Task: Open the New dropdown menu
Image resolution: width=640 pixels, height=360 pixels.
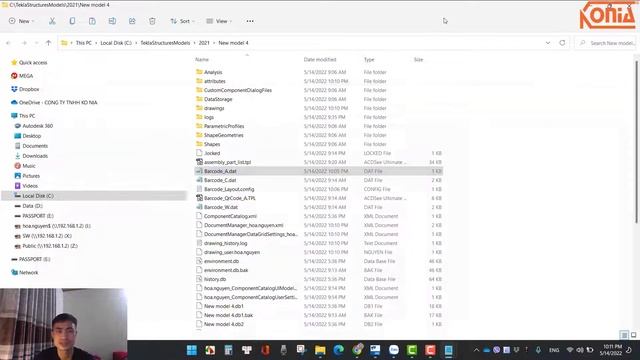Action: 22,21
